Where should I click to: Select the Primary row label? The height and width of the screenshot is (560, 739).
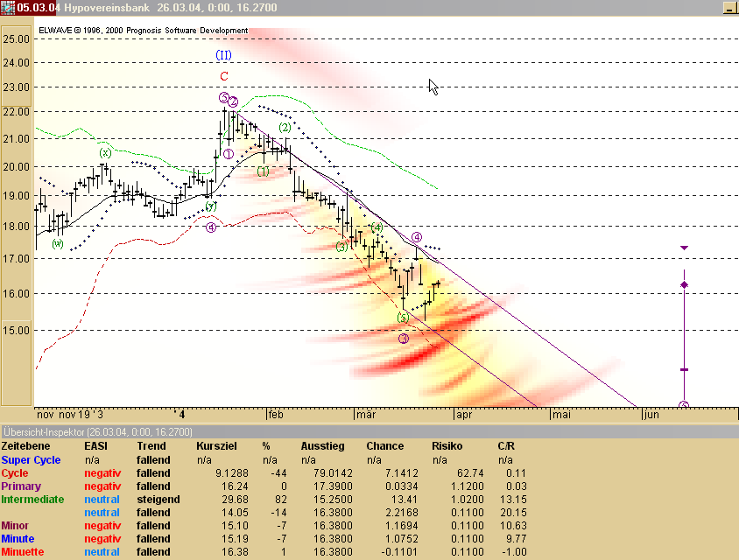pos(21,486)
